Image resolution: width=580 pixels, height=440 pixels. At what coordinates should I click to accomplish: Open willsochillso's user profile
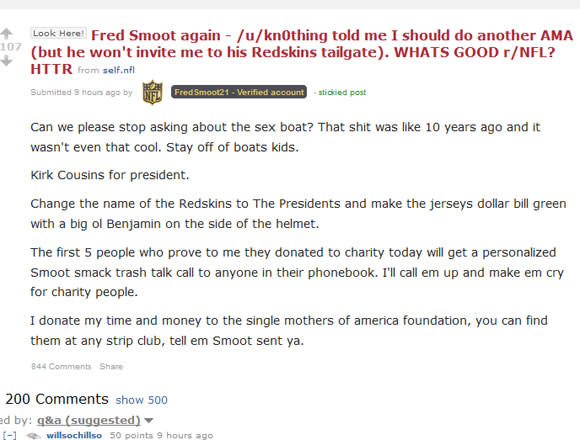point(74,435)
